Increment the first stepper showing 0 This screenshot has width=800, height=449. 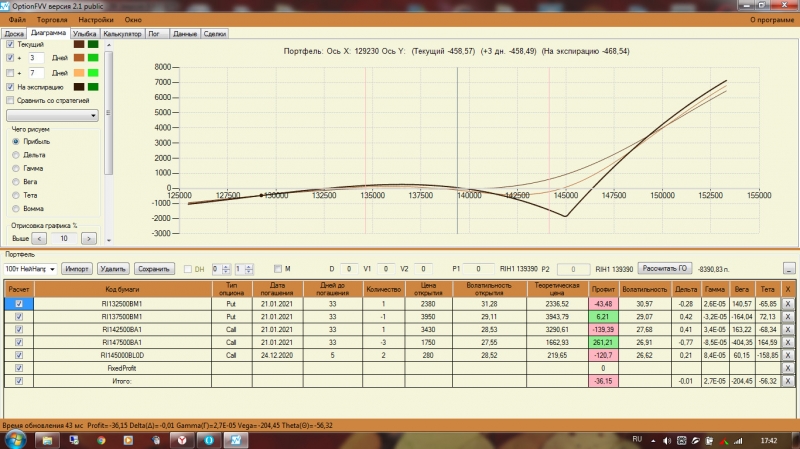[226, 266]
